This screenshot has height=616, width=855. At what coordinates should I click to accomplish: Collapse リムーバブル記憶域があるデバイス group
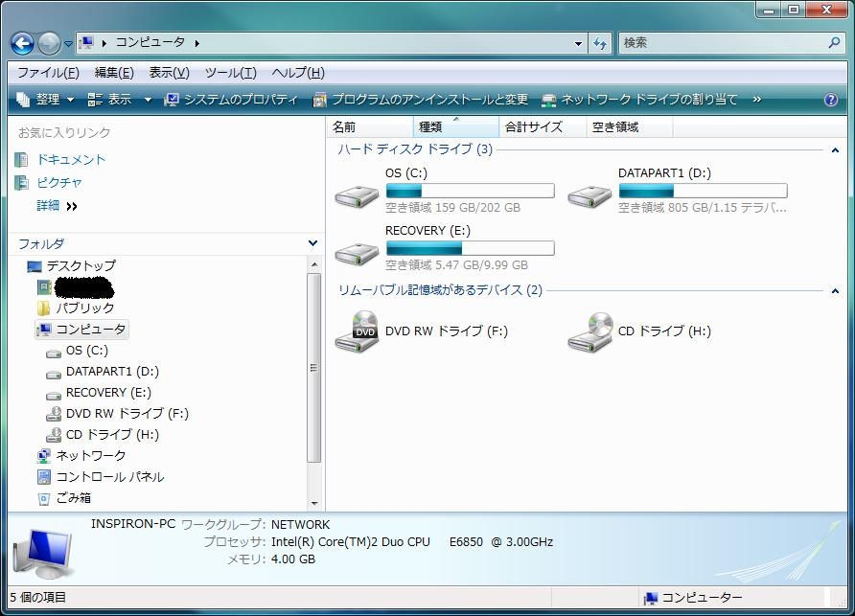coord(835,291)
